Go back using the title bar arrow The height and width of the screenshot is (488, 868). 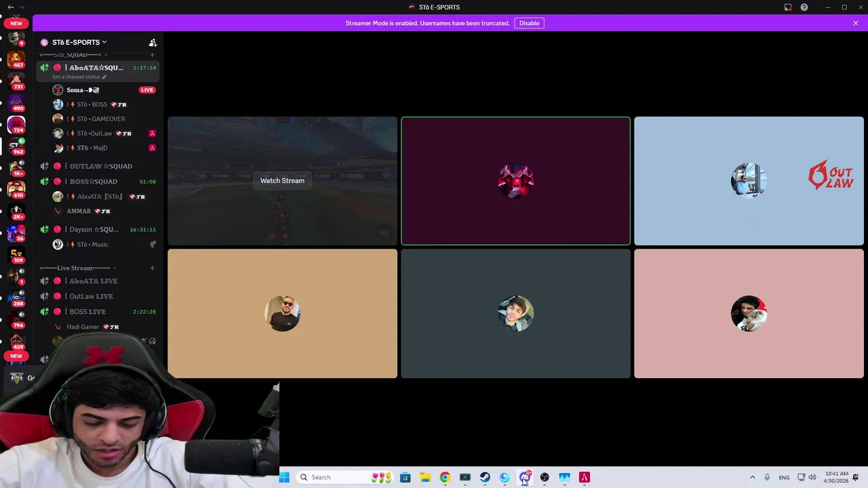point(10,7)
